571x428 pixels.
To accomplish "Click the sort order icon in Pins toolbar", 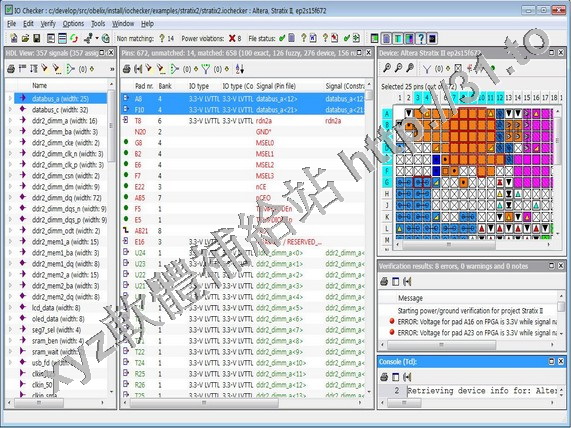I will pyautogui.click(x=239, y=69).
